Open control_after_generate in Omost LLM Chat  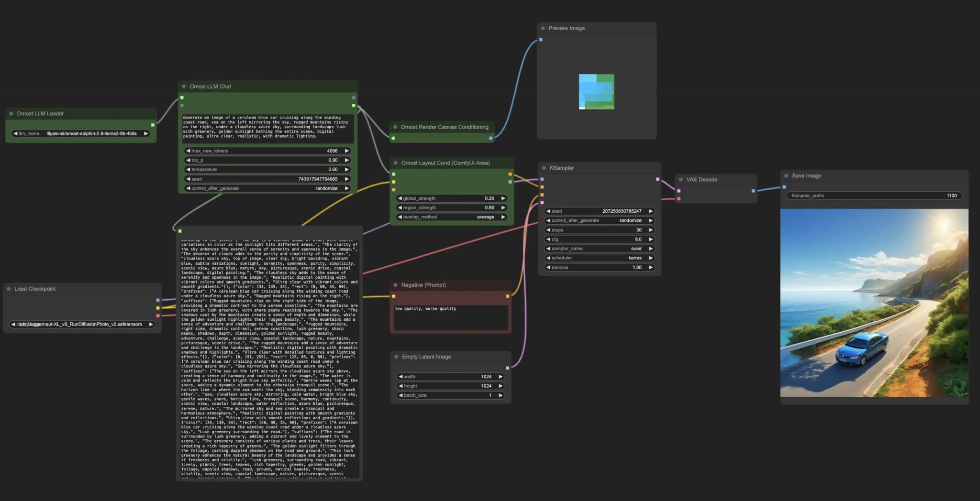point(267,188)
